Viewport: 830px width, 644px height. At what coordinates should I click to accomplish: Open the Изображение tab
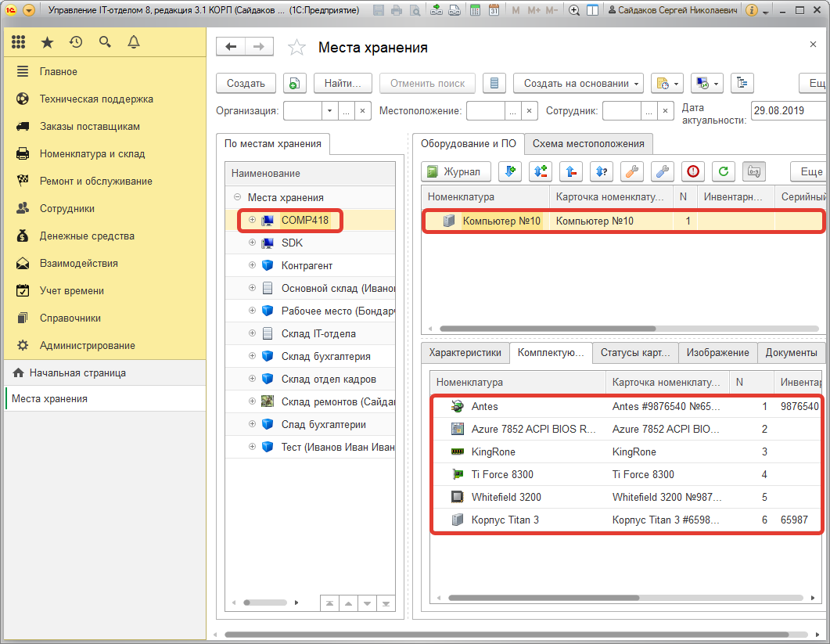click(x=718, y=353)
